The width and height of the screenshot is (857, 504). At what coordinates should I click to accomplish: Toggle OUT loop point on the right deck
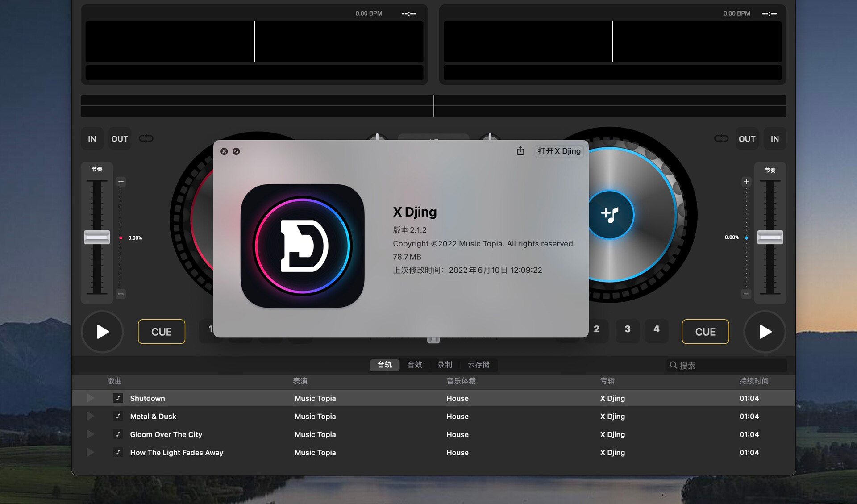tap(747, 138)
